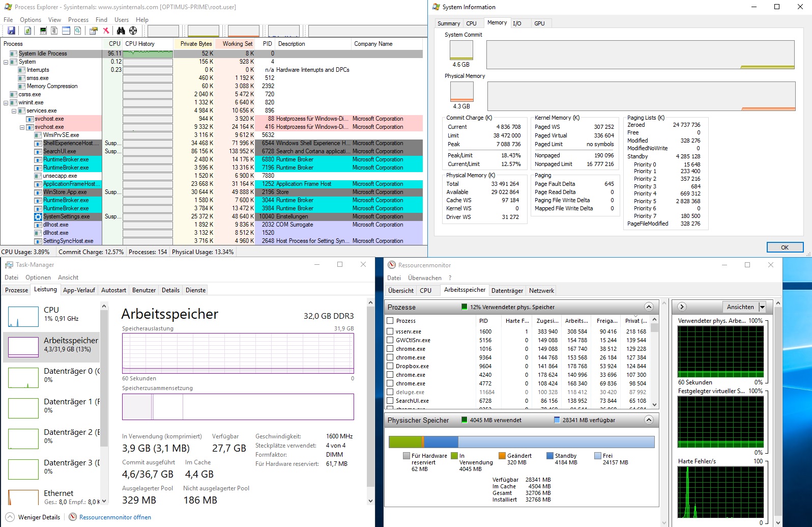
Task: Click the Refresh Now toolbar icon
Action: tap(27, 31)
